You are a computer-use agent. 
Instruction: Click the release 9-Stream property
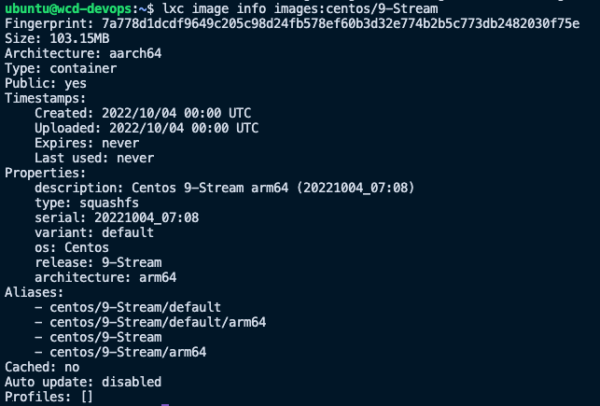(x=98, y=263)
